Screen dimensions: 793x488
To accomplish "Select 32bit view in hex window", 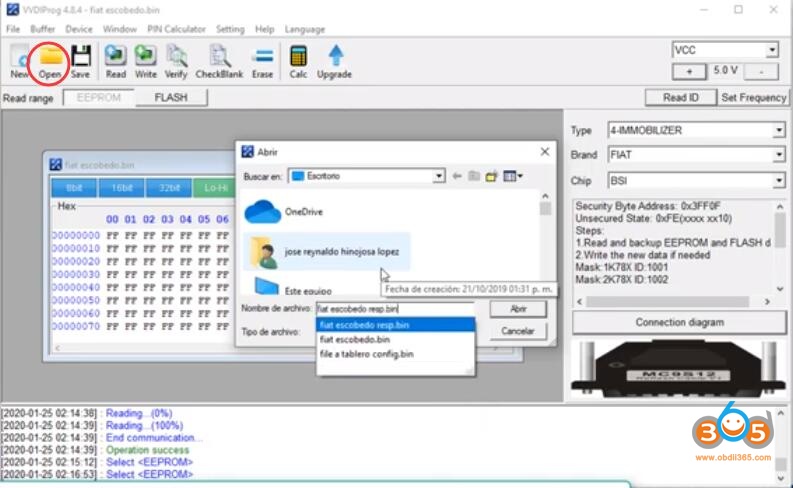I will [169, 188].
